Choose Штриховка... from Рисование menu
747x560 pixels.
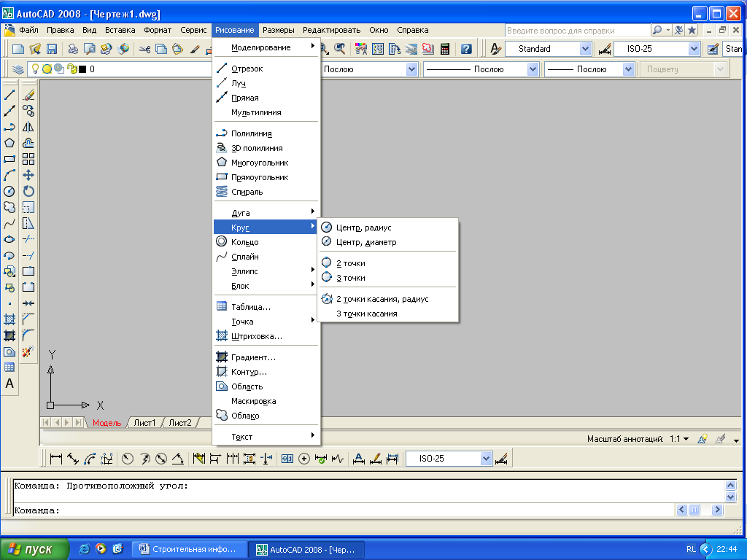coord(266,336)
